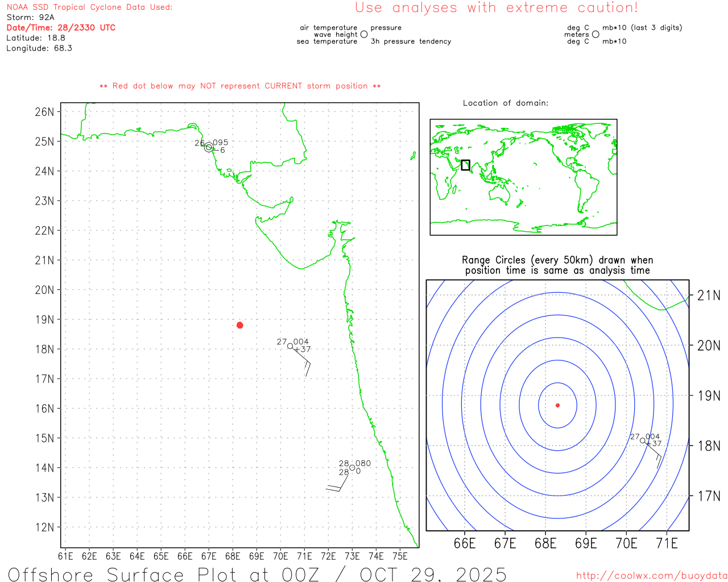Click the legend circle beside 'wave height'
Viewport: 728px width, 582px height.
point(364,34)
